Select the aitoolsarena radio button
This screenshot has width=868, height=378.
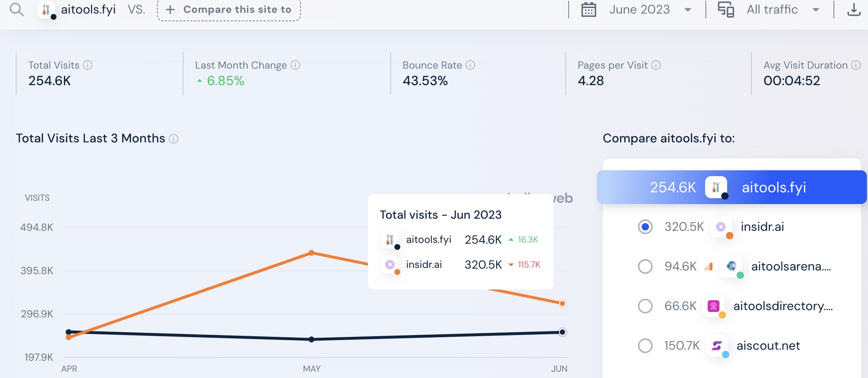click(x=645, y=266)
